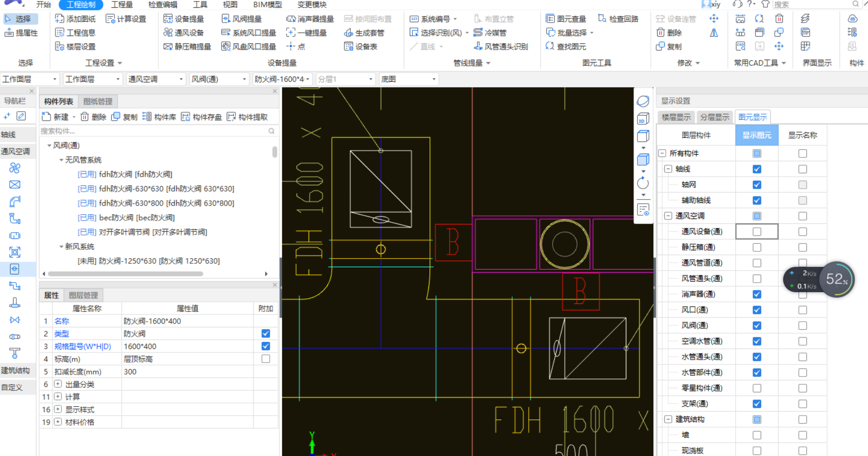Viewport: 868px width, 456px height.
Task: Click the 删除 modify tool in ribbon
Action: (x=669, y=33)
